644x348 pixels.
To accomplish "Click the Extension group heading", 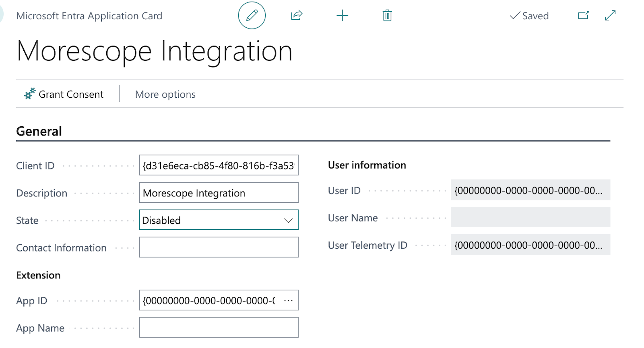I will pos(38,275).
